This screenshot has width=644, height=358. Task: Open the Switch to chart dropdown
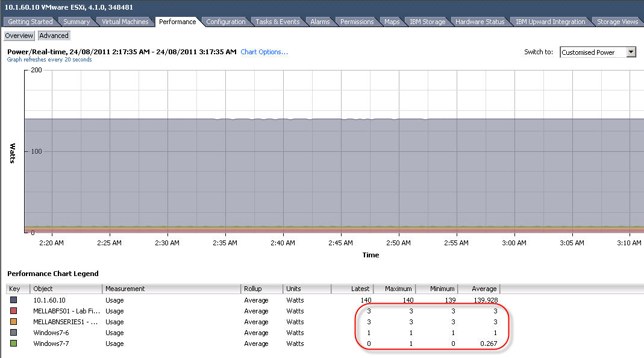[631, 52]
